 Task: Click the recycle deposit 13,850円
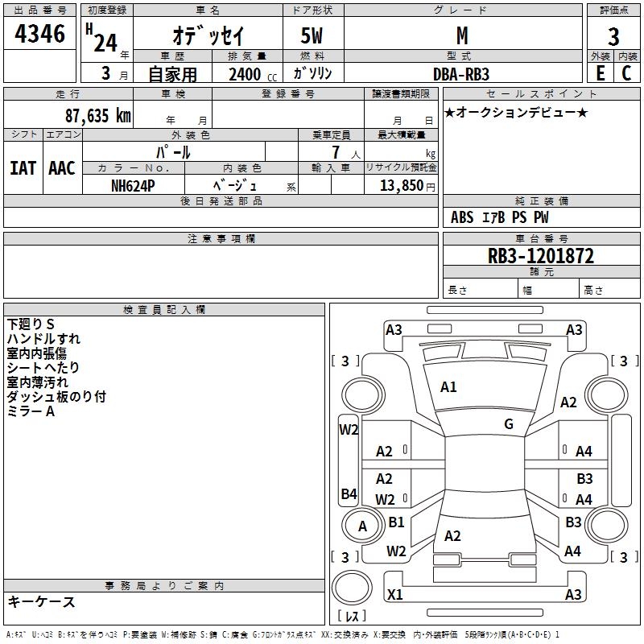(407, 186)
